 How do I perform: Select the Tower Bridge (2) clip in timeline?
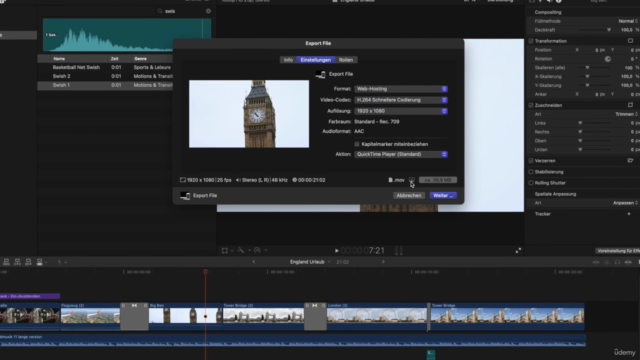point(264,316)
